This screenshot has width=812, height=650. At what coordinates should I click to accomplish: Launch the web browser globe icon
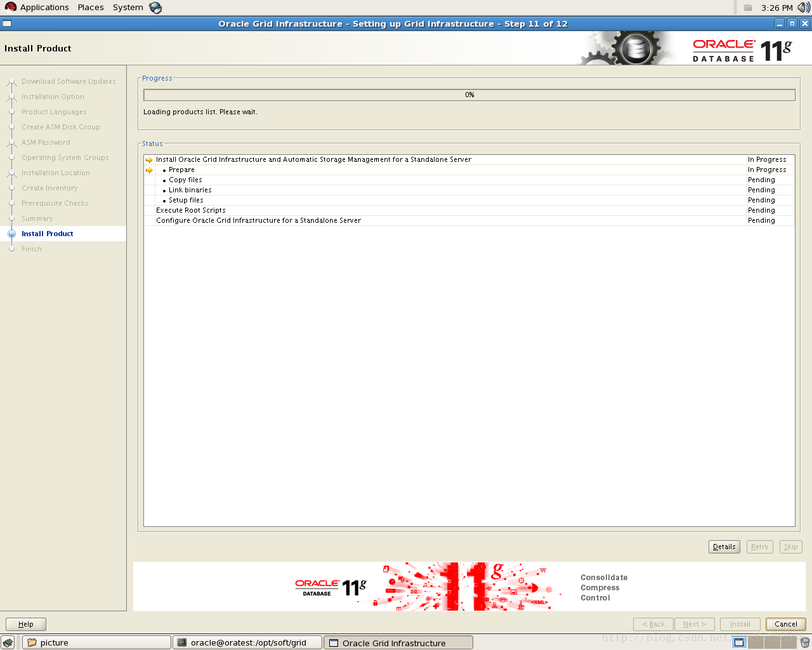coord(155,8)
